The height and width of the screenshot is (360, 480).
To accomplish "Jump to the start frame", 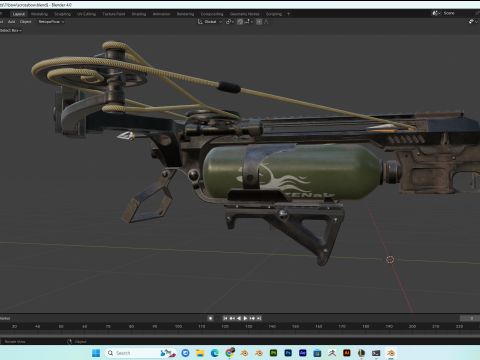I will point(225,318).
